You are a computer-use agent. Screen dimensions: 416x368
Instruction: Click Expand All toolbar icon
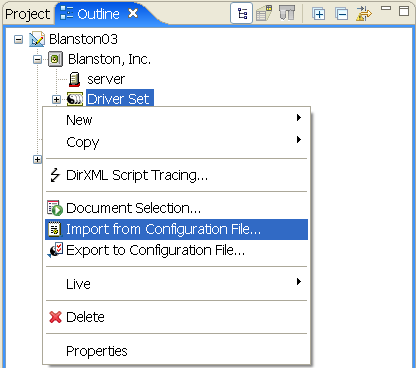(x=319, y=14)
